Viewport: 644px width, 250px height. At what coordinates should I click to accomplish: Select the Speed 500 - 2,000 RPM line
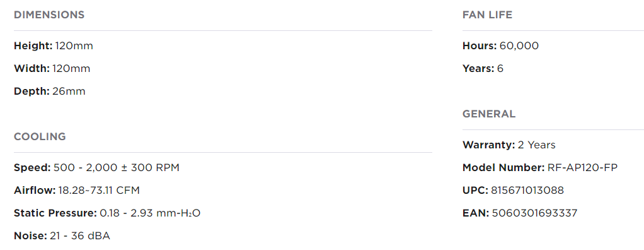click(x=96, y=168)
